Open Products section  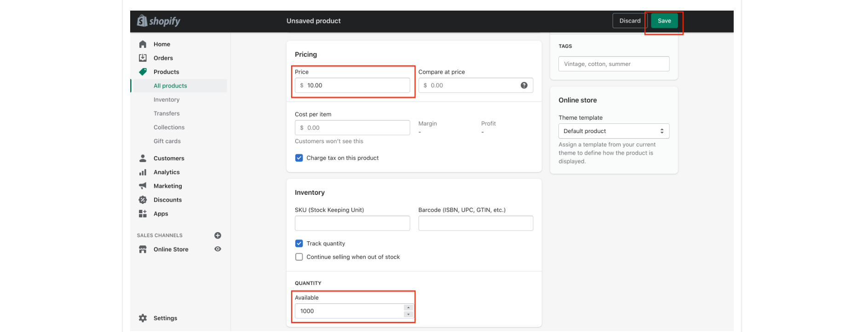pos(167,72)
